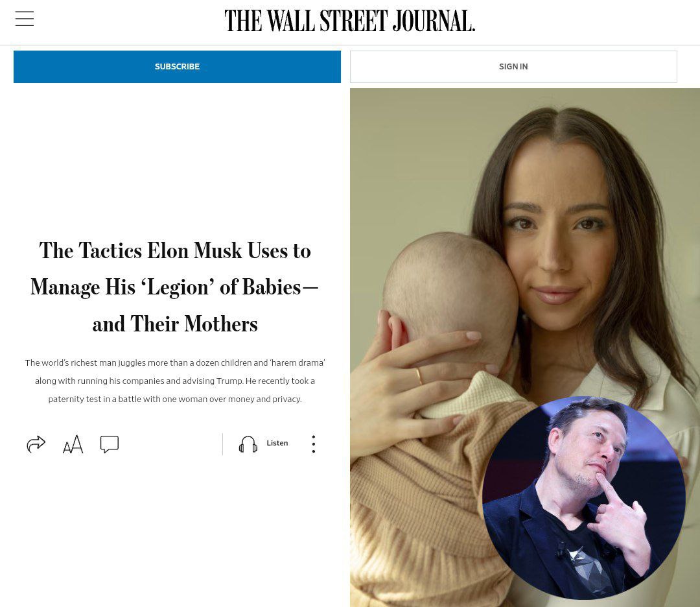Click subheading line 'along with running his companies'

(x=175, y=381)
